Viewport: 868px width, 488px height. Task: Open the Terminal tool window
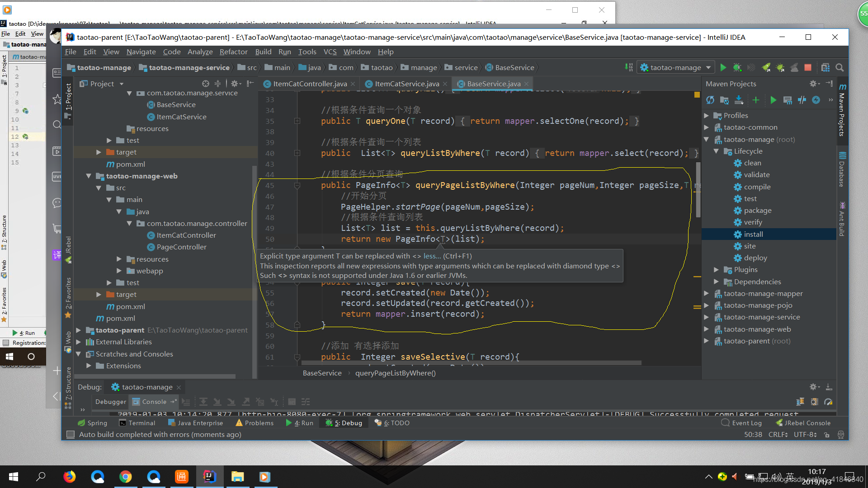pos(137,423)
